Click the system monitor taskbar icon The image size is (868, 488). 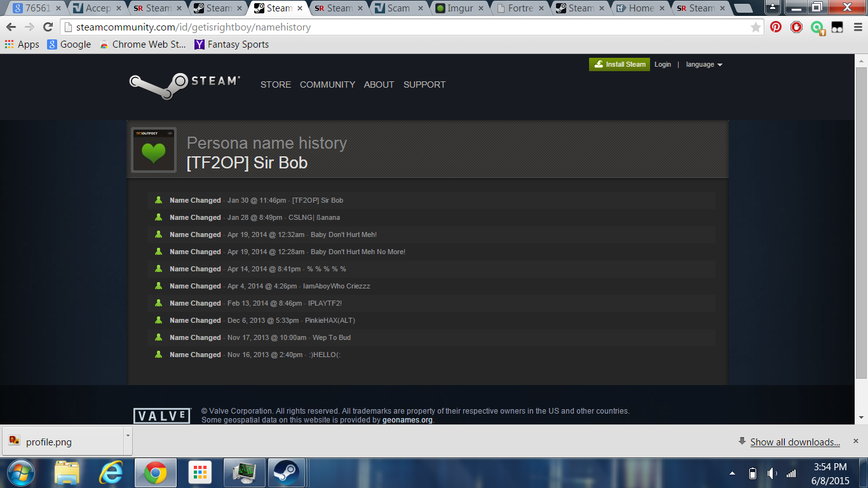[x=245, y=473]
